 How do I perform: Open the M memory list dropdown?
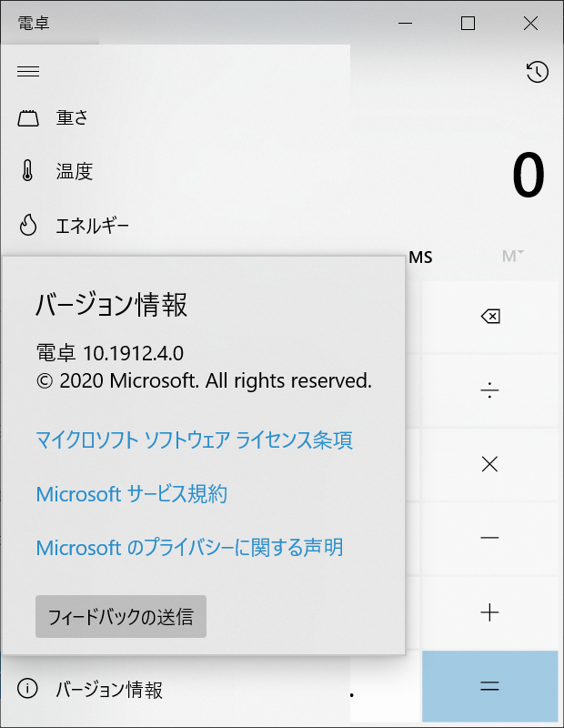point(512,257)
